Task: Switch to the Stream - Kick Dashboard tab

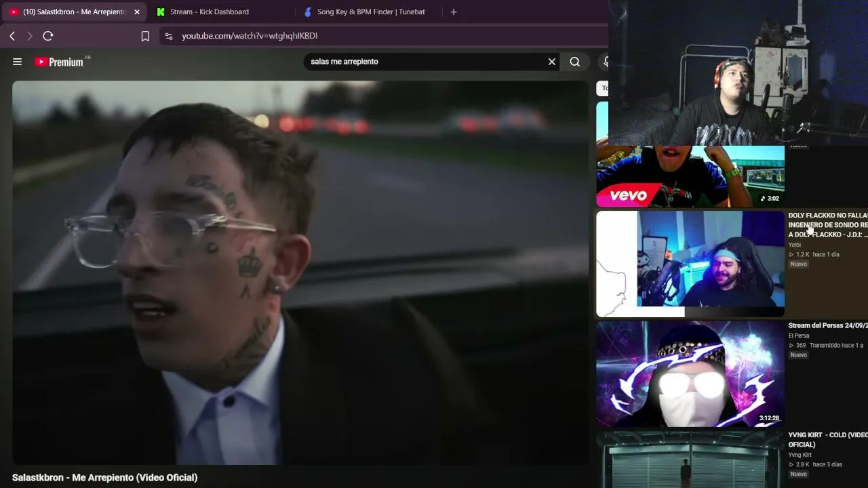Action: (x=210, y=12)
